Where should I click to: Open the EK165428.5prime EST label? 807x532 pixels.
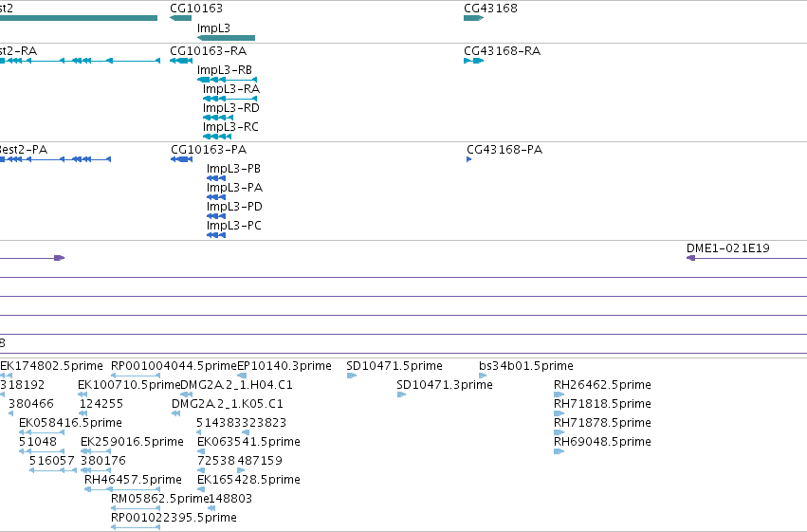click(248, 480)
